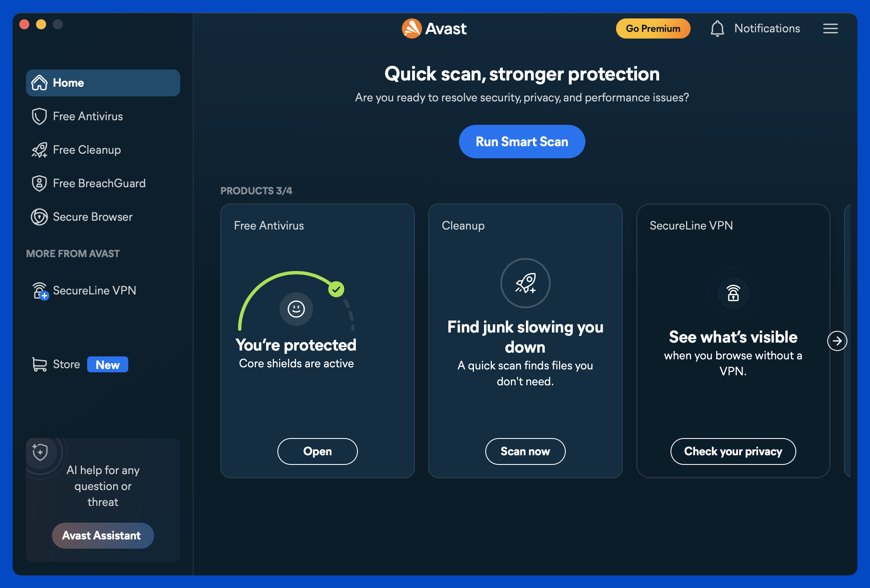The width and height of the screenshot is (870, 588).
Task: Click the MORE FROM AVAST heading
Action: coord(73,254)
